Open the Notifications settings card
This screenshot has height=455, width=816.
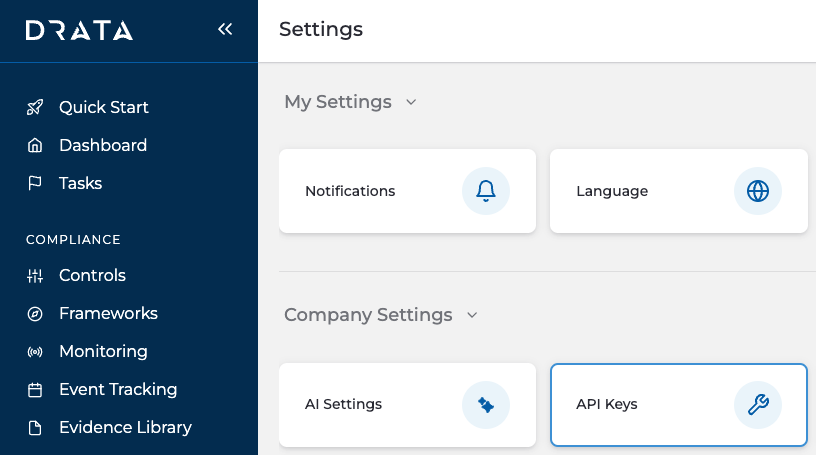pyautogui.click(x=407, y=191)
